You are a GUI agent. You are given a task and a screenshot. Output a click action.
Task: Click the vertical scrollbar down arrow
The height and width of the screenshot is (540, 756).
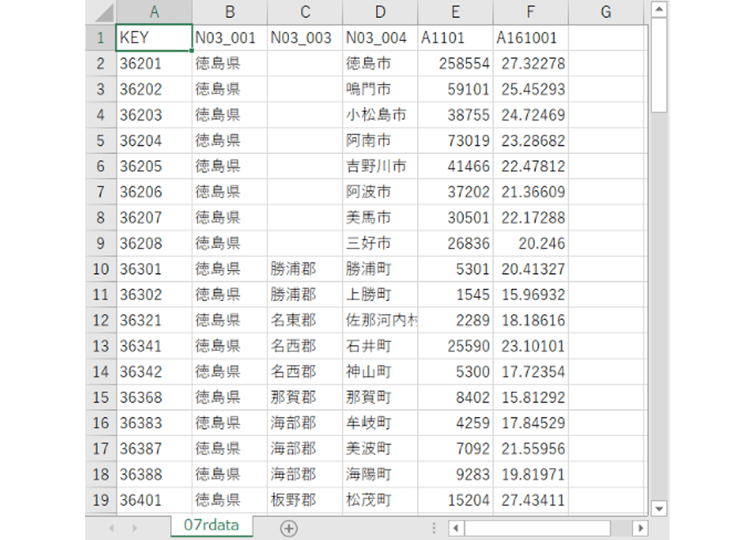(659, 508)
